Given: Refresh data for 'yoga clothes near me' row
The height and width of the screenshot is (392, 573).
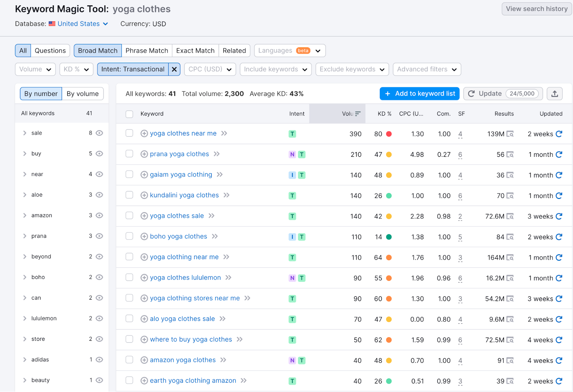Looking at the screenshot, I should tap(559, 134).
